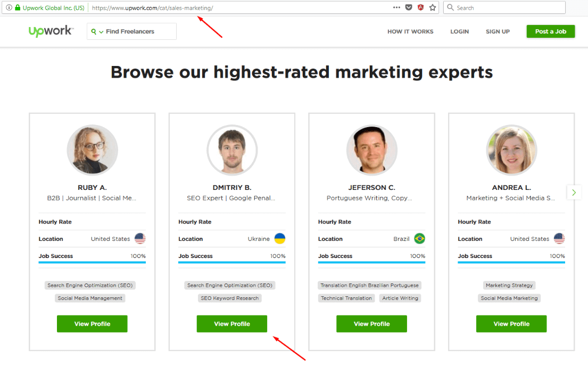Open the LOGIN page
Viewport: 588px width, 375px height.
coord(459,31)
